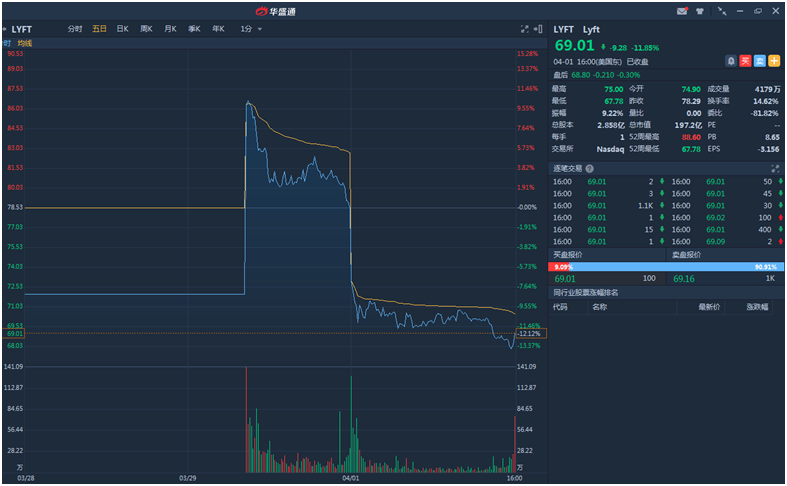This screenshot has width=787, height=486.
Task: Click the 成交量 value 4179万
Action: (x=767, y=89)
